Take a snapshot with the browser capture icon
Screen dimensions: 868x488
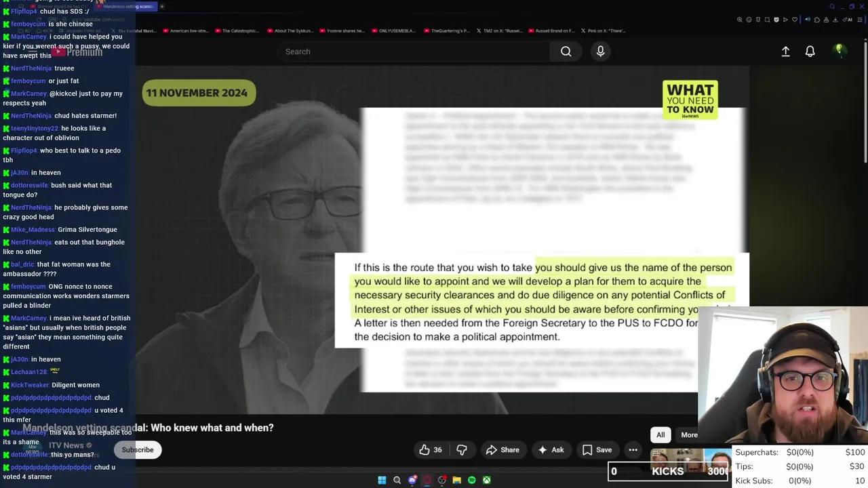tap(767, 20)
